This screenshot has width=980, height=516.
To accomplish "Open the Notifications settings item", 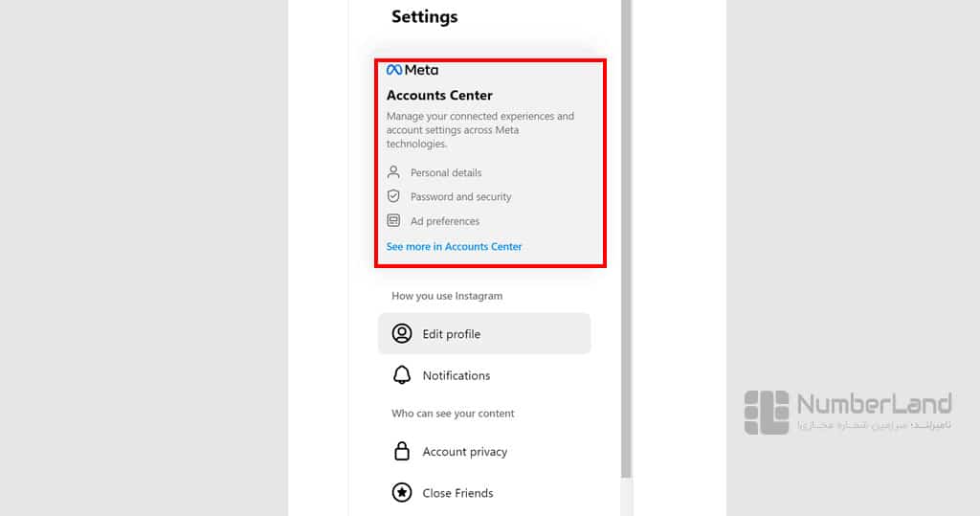I will point(484,375).
